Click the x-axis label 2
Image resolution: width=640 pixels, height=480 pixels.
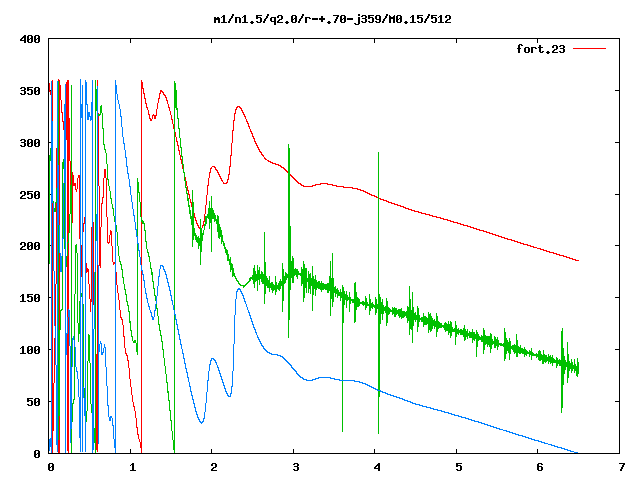(214, 467)
